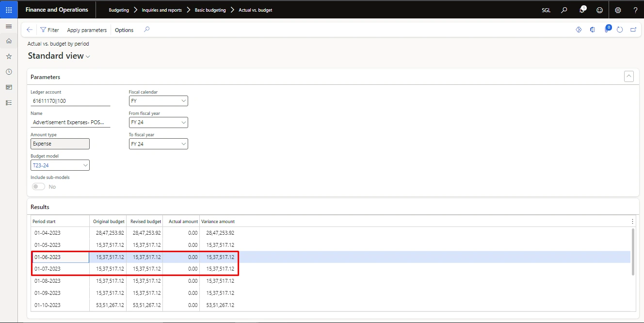Select row with period 01-09-2023
Viewport: 644px width, 323px height.
[x=330, y=293]
